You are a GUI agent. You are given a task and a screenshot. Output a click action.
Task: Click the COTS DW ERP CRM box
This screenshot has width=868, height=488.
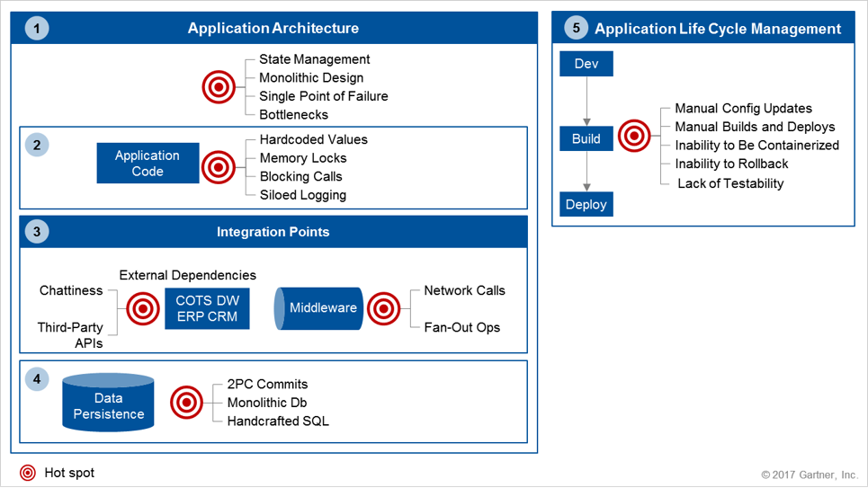[x=207, y=308]
